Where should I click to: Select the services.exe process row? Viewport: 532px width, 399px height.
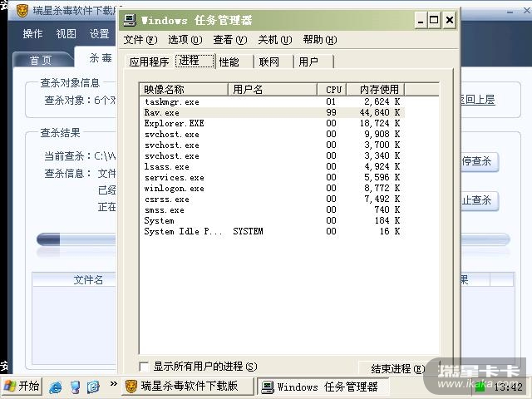coord(272,178)
